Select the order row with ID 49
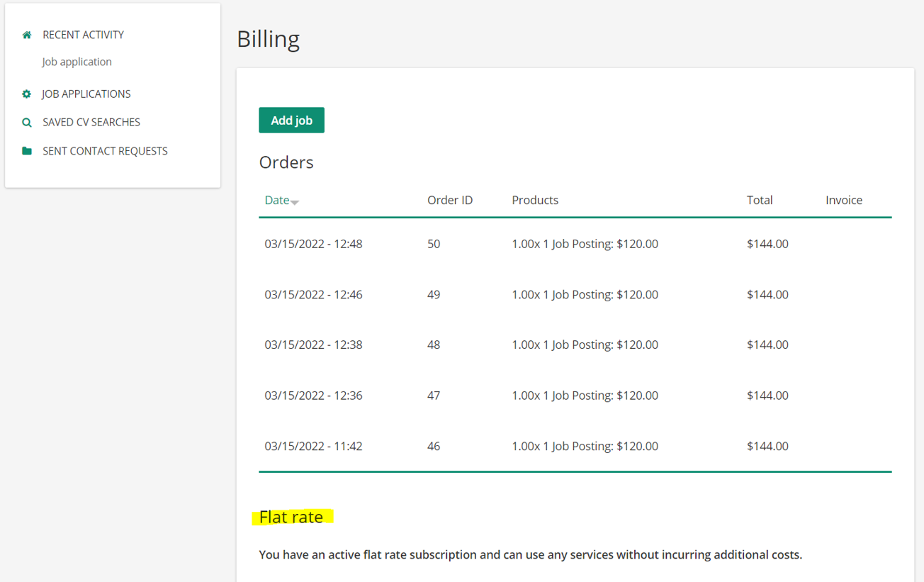Screen dimensions: 924x582 click(x=433, y=294)
